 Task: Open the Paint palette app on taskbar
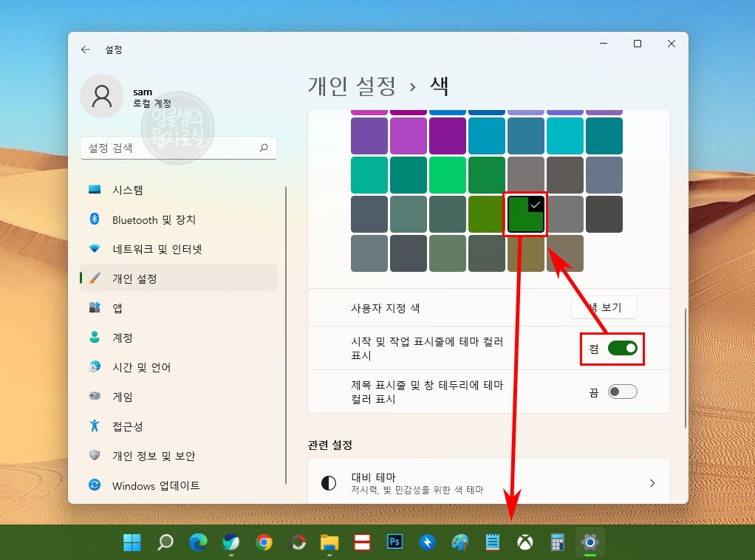pos(460,543)
